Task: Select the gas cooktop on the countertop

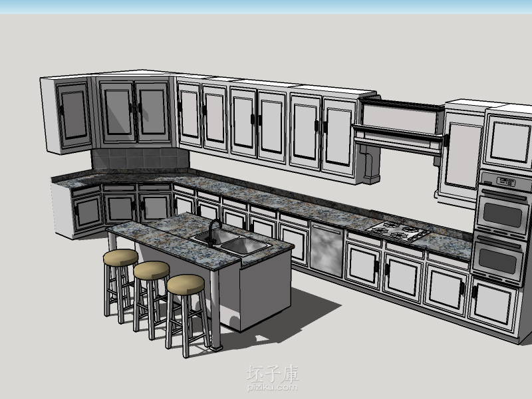Action: pyautogui.click(x=397, y=231)
